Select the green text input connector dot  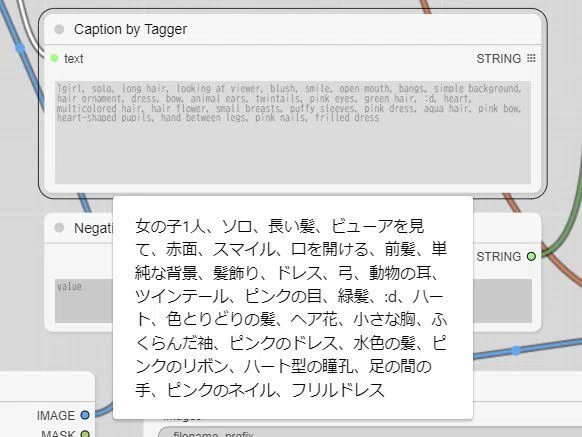pos(54,58)
